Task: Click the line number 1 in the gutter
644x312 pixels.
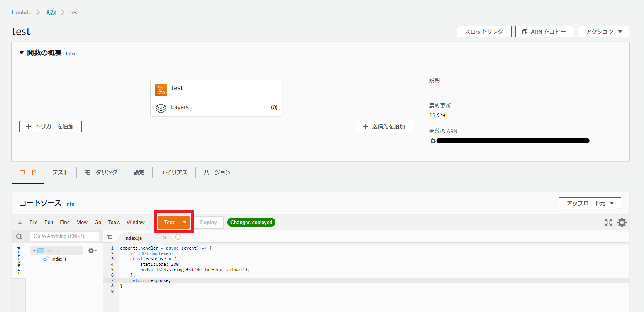Action: click(112, 248)
